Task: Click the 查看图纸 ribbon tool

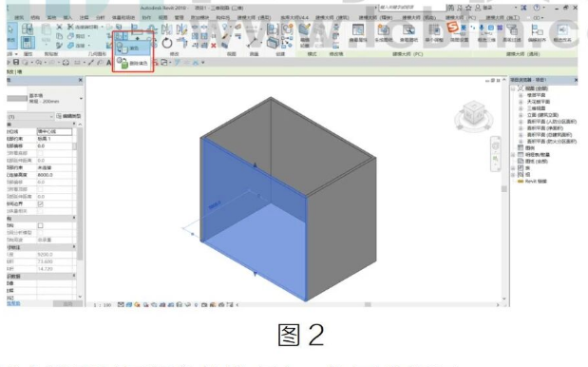Action: 408,33
